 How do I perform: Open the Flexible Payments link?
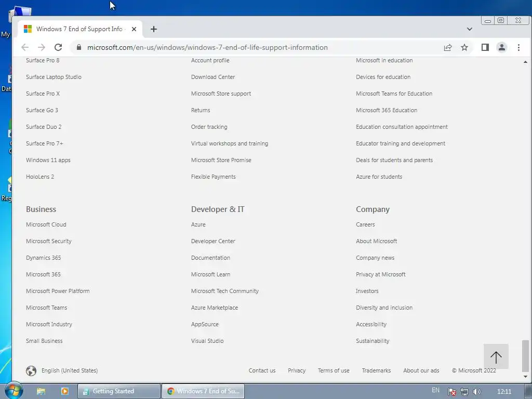pyautogui.click(x=214, y=177)
